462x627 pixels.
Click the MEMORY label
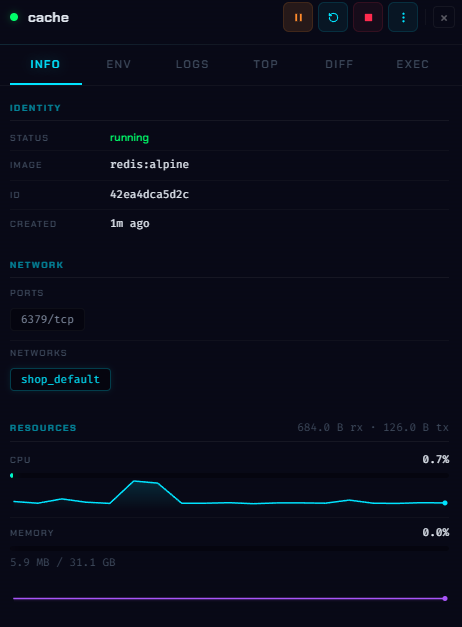32,533
